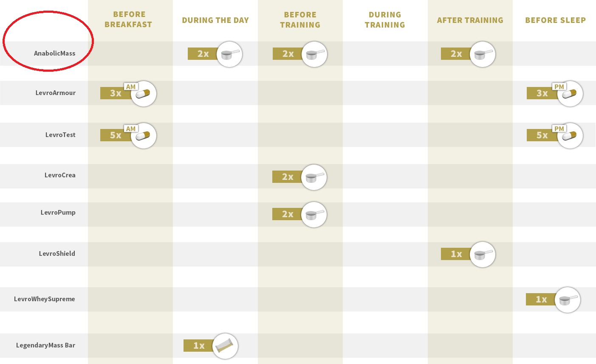This screenshot has height=364, width=596.
Task: Click AnabolicMass scoop icon under Before Training
Action: tap(314, 54)
